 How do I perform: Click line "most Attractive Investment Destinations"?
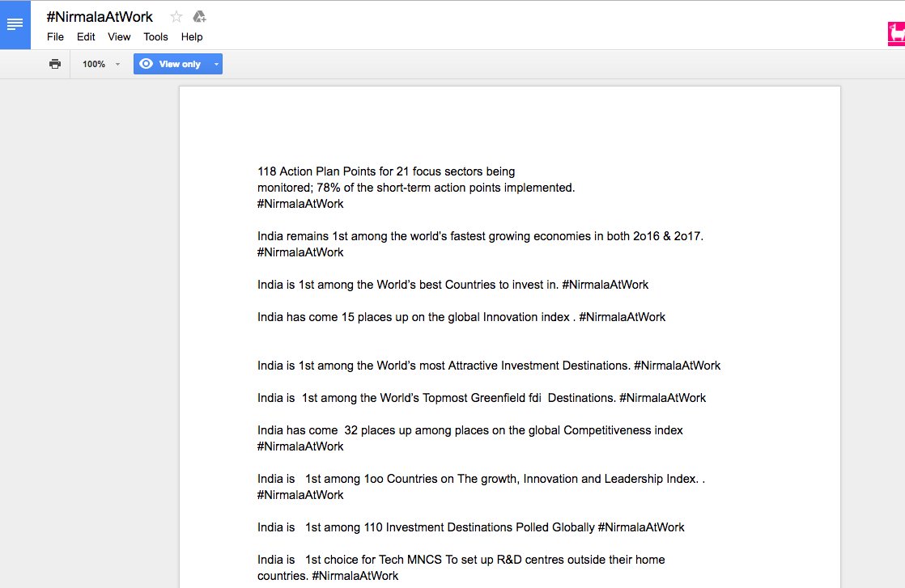point(489,365)
